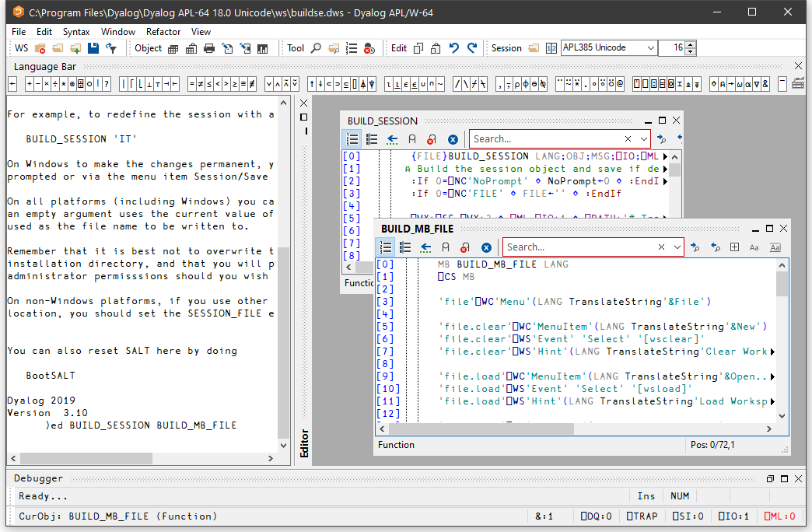Click comment-lines icon in BUILD_MB_FILE editor toolbar

tap(446, 247)
